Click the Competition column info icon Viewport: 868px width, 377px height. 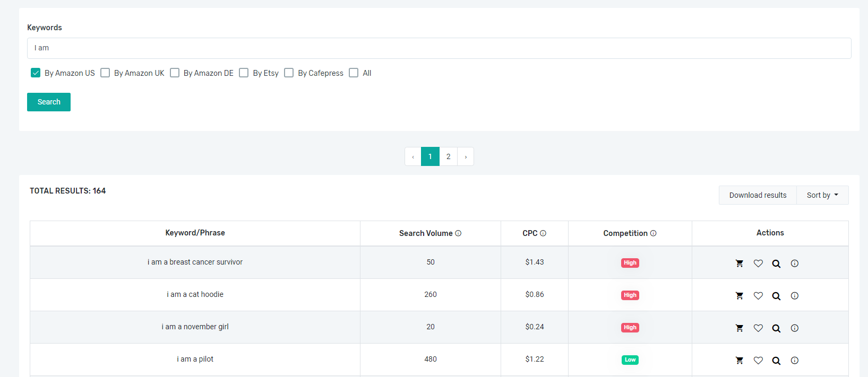(x=653, y=233)
